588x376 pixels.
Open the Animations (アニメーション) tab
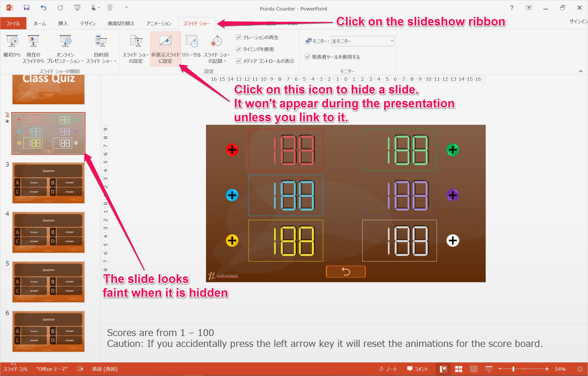pyautogui.click(x=159, y=23)
